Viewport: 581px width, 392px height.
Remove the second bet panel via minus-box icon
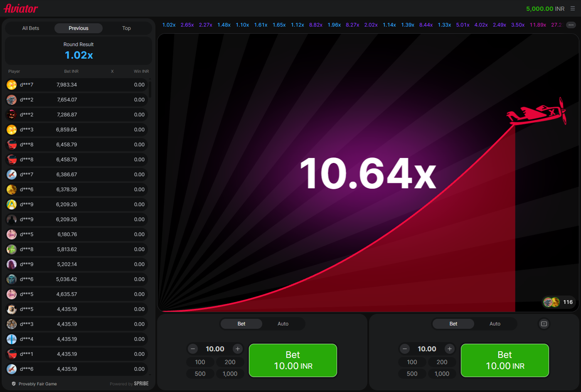coord(544,324)
